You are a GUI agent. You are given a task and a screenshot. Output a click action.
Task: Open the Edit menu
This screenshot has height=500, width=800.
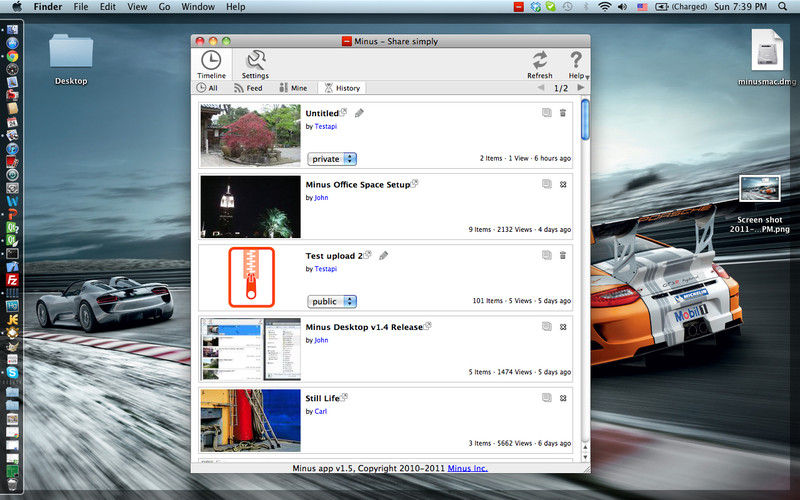pyautogui.click(x=107, y=7)
